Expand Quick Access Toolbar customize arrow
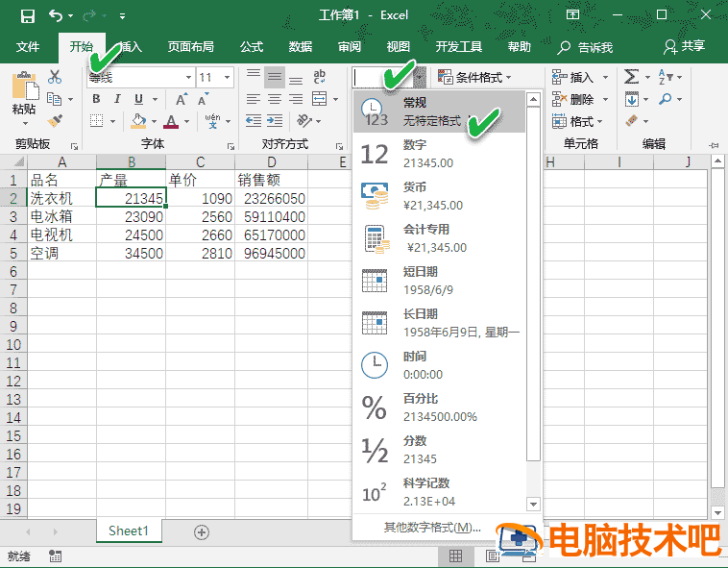Image resolution: width=728 pixels, height=568 pixels. 122,16
